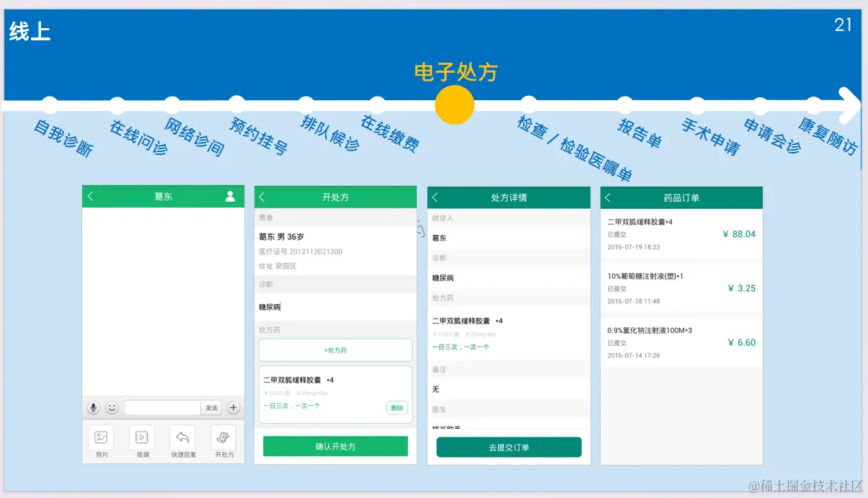The height and width of the screenshot is (498, 868).
Task: Select the 手术申请 timeline node
Action: (696, 105)
